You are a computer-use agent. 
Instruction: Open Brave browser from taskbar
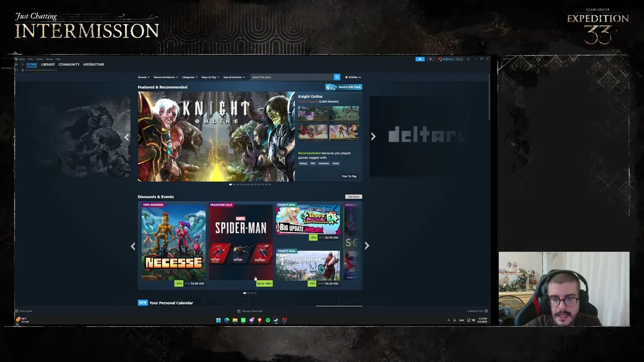(x=260, y=320)
